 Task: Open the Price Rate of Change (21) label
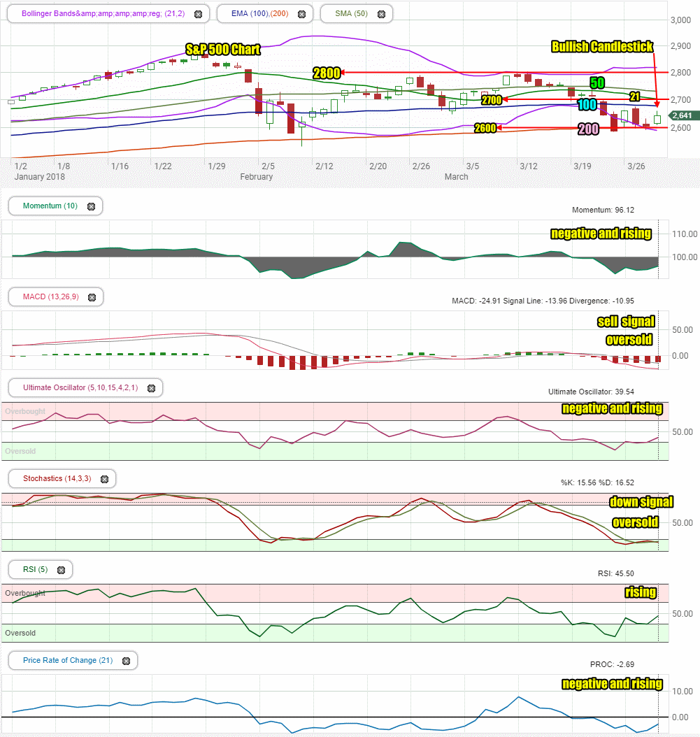tap(68, 660)
